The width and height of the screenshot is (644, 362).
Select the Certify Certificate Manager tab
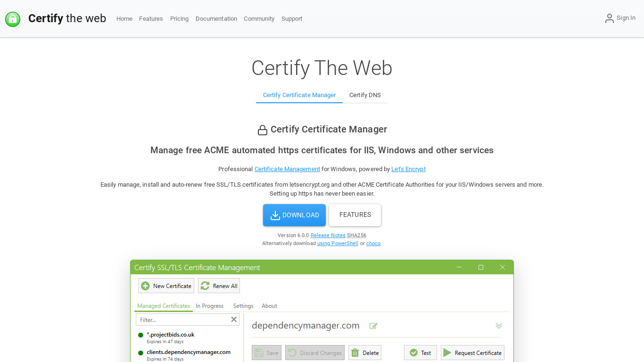pyautogui.click(x=299, y=95)
